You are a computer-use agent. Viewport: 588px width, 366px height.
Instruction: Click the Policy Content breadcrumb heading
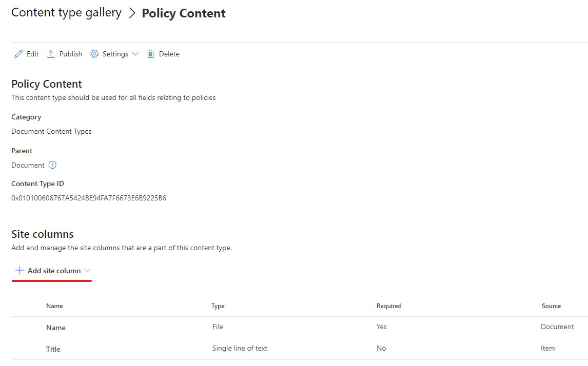pos(183,13)
